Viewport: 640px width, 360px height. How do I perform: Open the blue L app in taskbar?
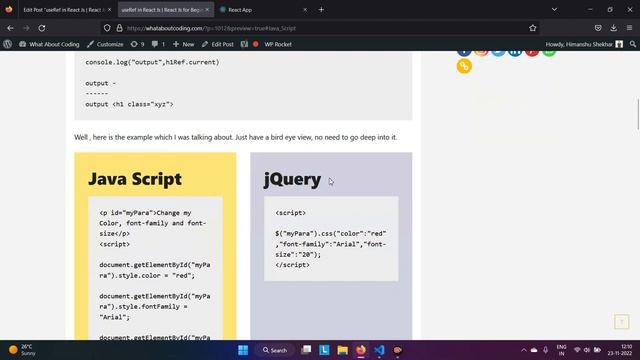[324, 350]
